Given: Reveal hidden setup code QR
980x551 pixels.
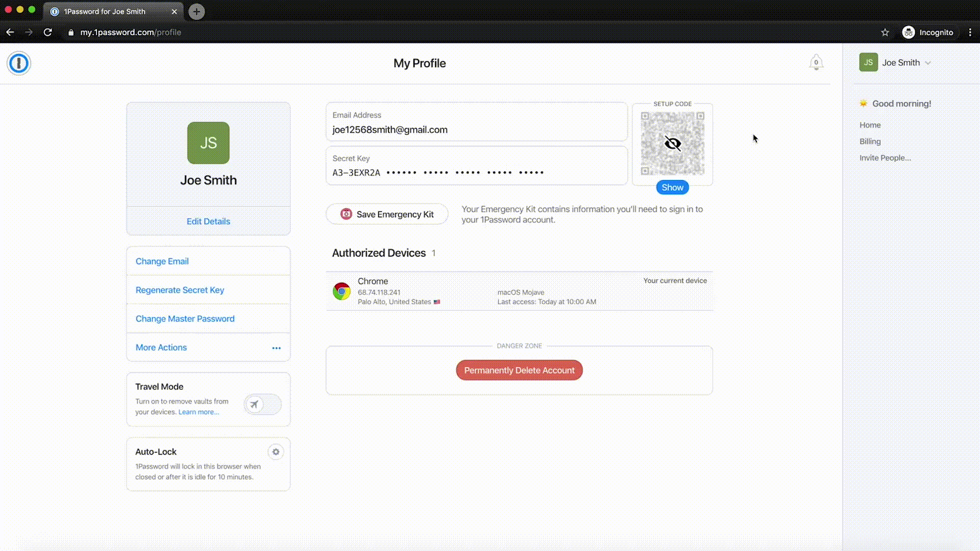Looking at the screenshot, I should click(672, 187).
